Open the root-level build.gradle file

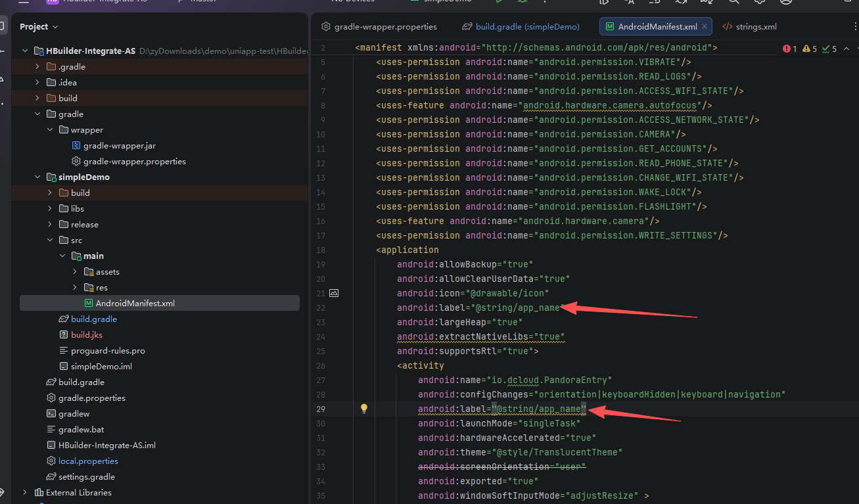coord(81,382)
